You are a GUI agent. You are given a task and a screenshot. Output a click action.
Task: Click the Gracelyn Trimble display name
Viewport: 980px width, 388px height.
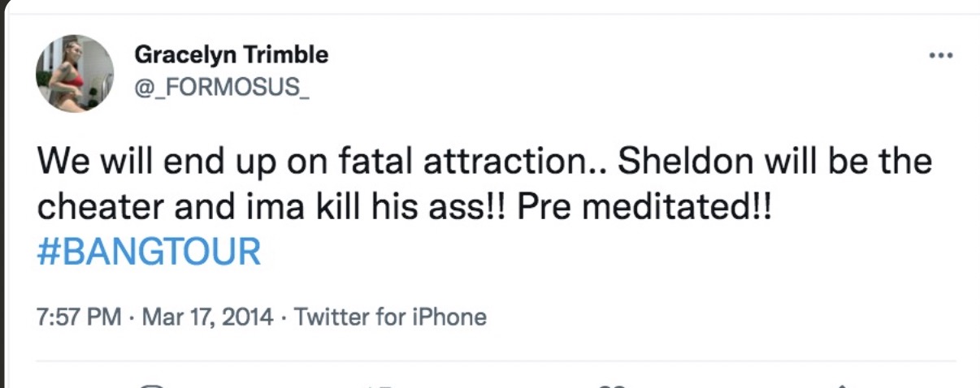click(231, 55)
